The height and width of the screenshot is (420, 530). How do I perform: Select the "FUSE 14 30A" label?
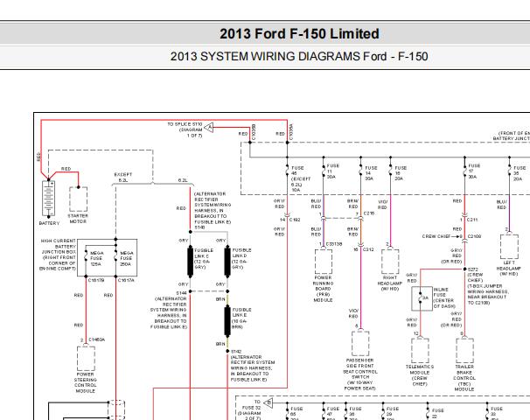[371, 173]
